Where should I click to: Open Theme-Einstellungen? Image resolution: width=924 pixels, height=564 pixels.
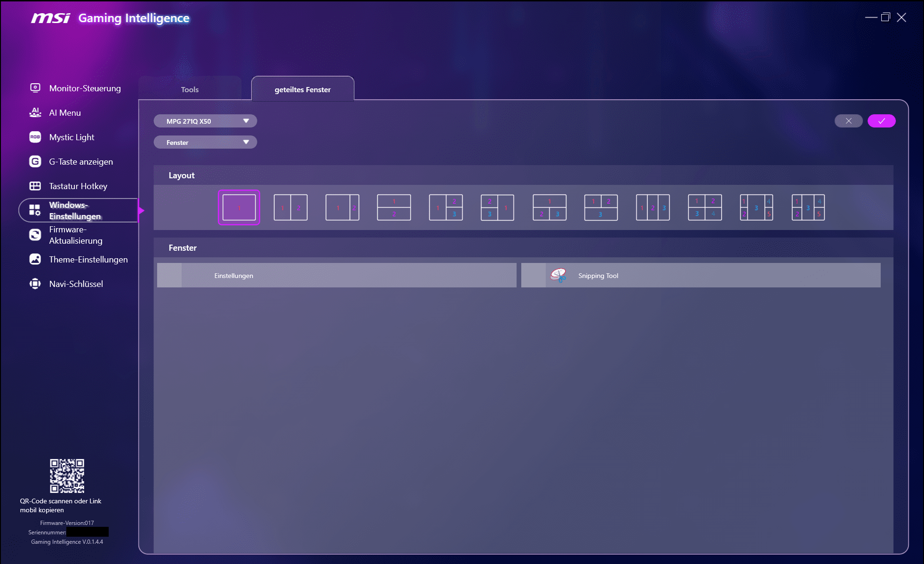click(x=88, y=259)
